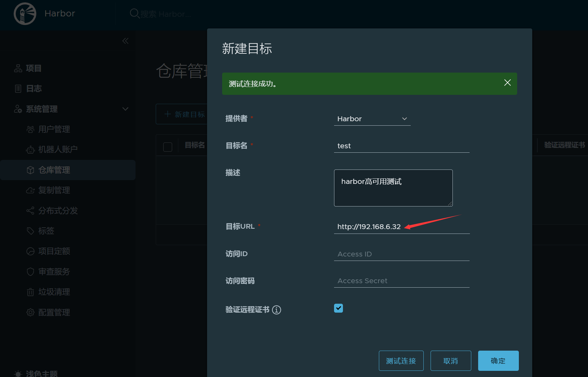Select 仓库管理 in the sidebar
This screenshot has width=588, height=377.
point(68,170)
